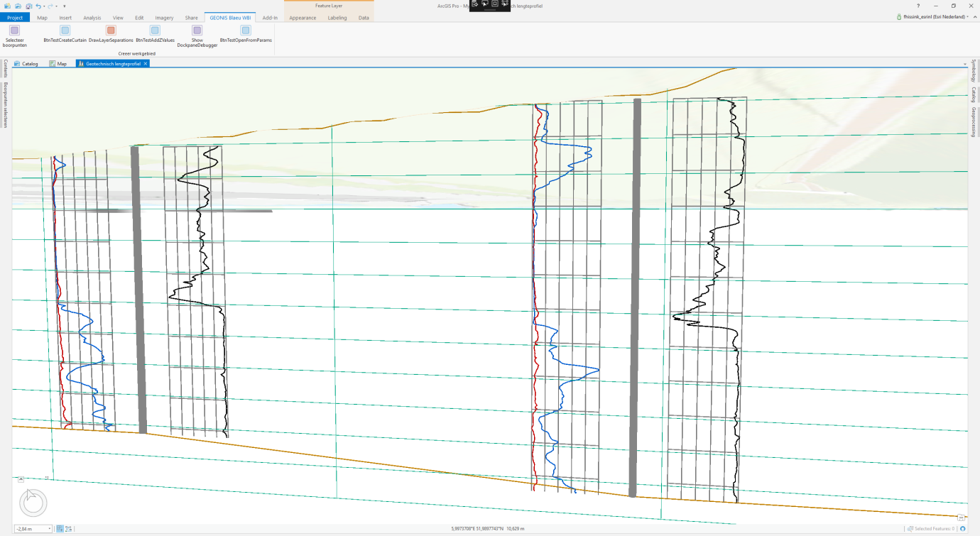Collapse the ribbon with the chevron
Screen dimensions: 980x536
(x=974, y=17)
